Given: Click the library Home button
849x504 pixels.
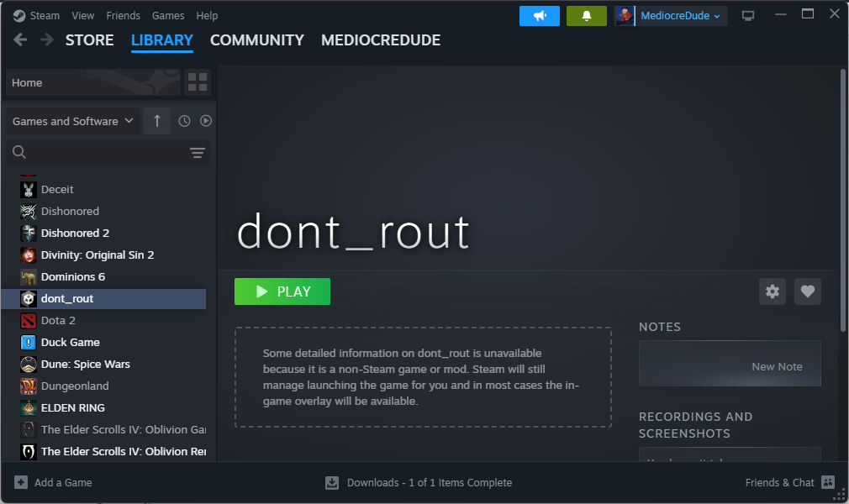Looking at the screenshot, I should tap(93, 82).
